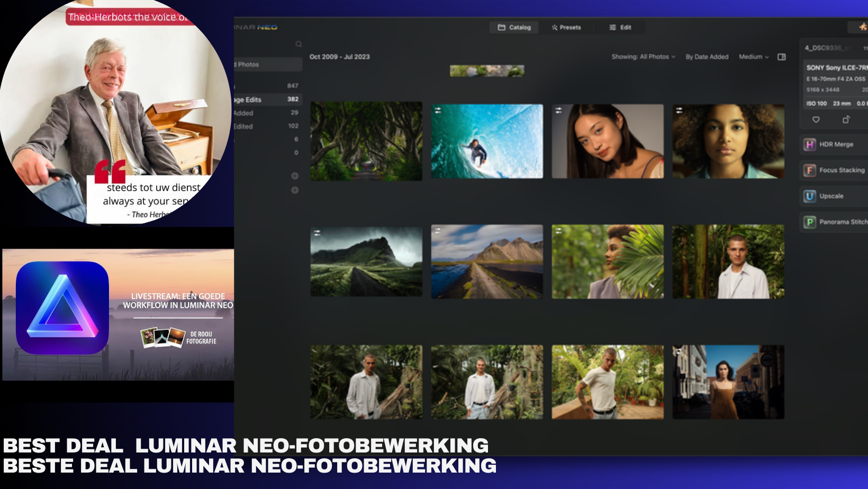Click the plus button to add an album
868x489 pixels.
pyautogui.click(x=295, y=175)
